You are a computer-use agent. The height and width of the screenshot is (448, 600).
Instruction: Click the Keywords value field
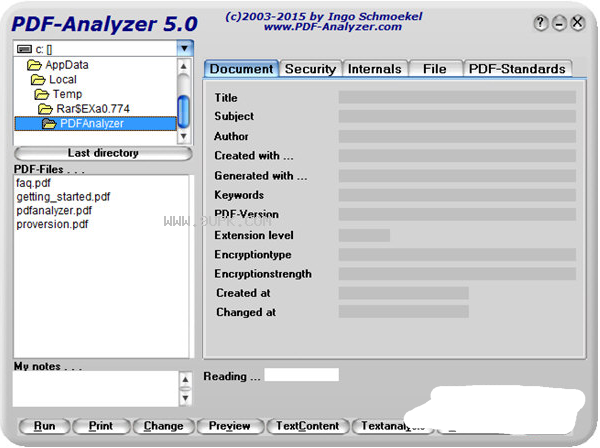point(457,195)
